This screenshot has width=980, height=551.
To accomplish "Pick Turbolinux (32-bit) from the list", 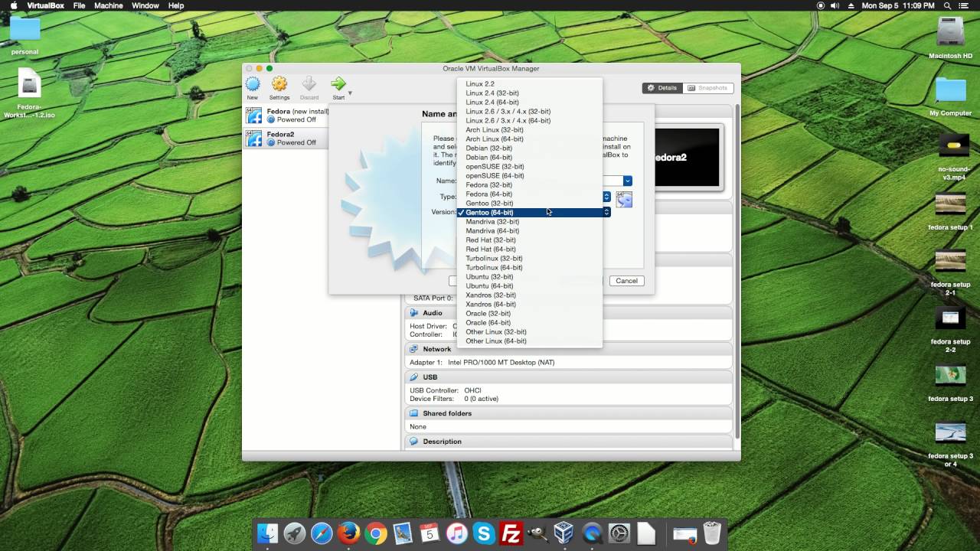I will pyautogui.click(x=529, y=258).
